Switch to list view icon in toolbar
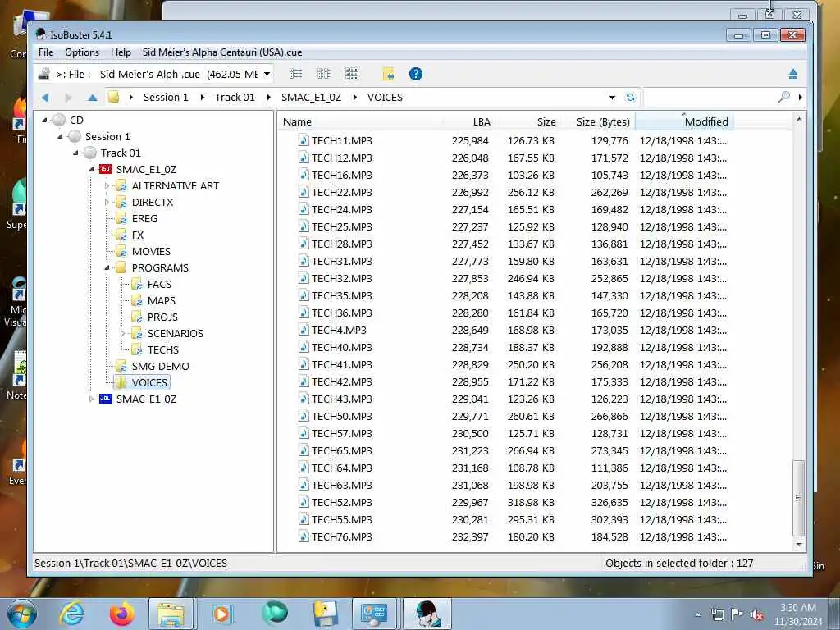Viewport: 840px width, 630px height. pyautogui.click(x=295, y=74)
